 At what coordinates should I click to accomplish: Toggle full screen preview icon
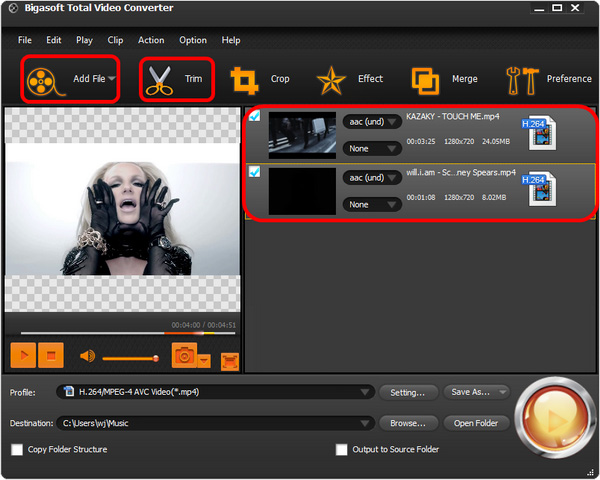(x=230, y=362)
